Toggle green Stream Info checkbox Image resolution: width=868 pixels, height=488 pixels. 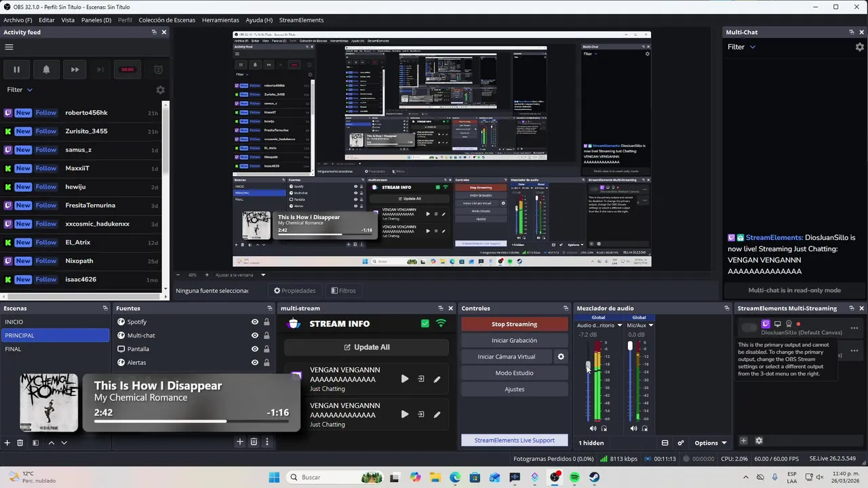[x=425, y=324]
